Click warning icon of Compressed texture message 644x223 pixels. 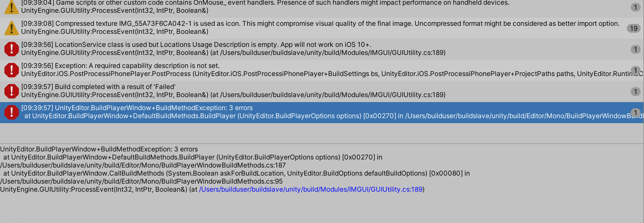tap(11, 28)
